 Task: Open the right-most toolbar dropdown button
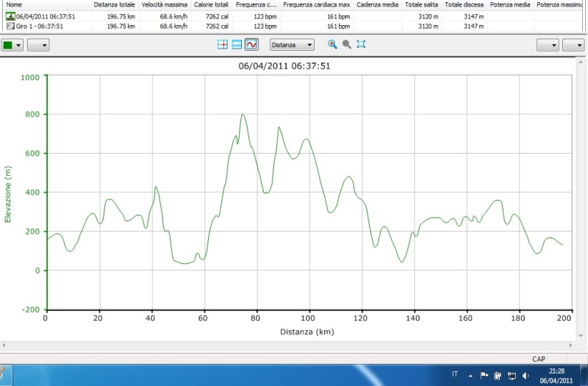click(573, 45)
